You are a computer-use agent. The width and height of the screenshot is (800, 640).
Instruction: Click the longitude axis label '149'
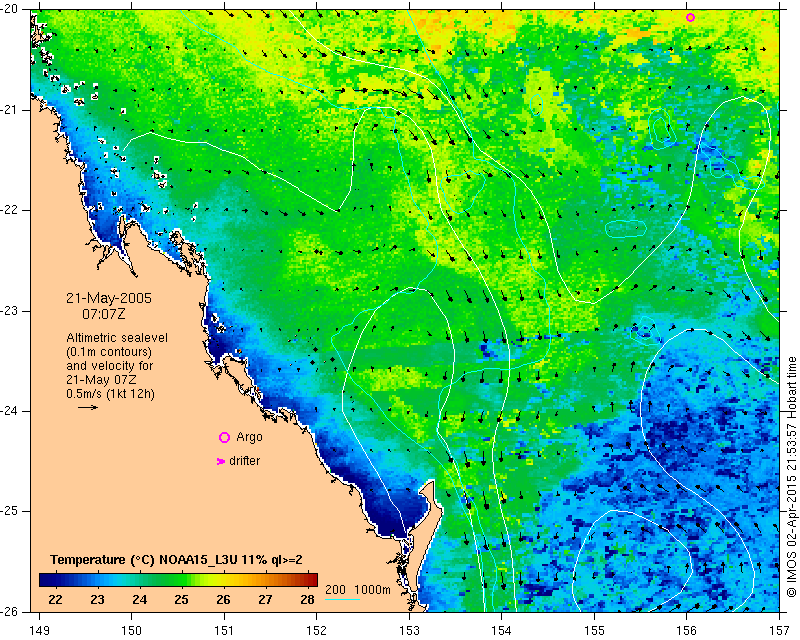click(39, 630)
